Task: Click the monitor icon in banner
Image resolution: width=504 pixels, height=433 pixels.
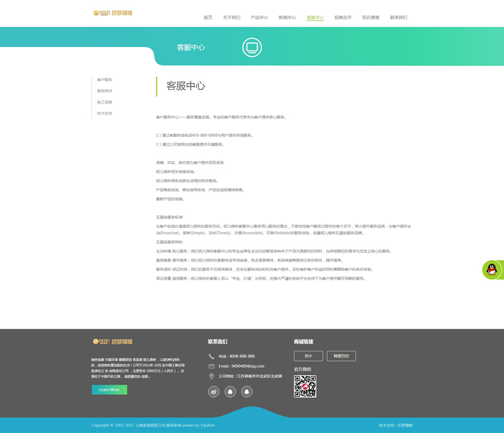Action: click(x=252, y=47)
